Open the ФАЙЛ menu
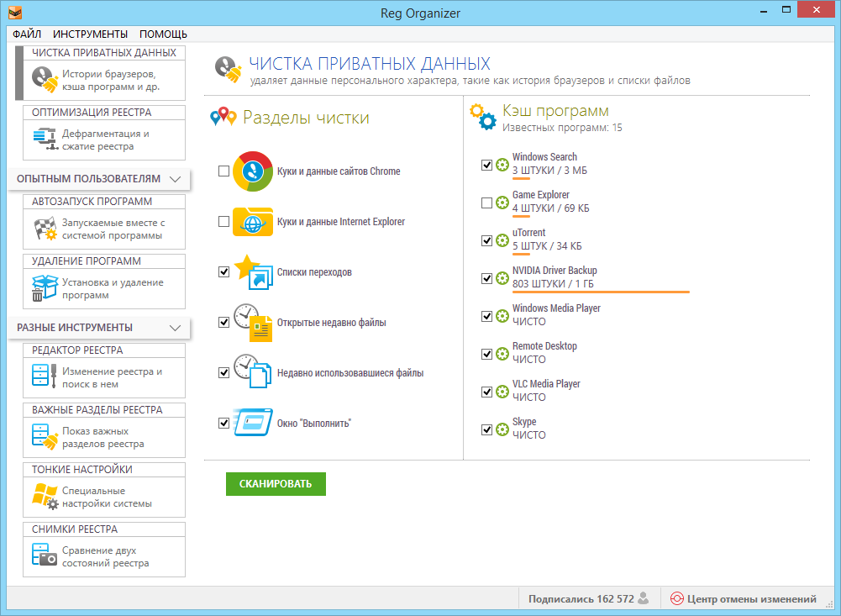Viewport: 841px width, 616px height. click(27, 34)
